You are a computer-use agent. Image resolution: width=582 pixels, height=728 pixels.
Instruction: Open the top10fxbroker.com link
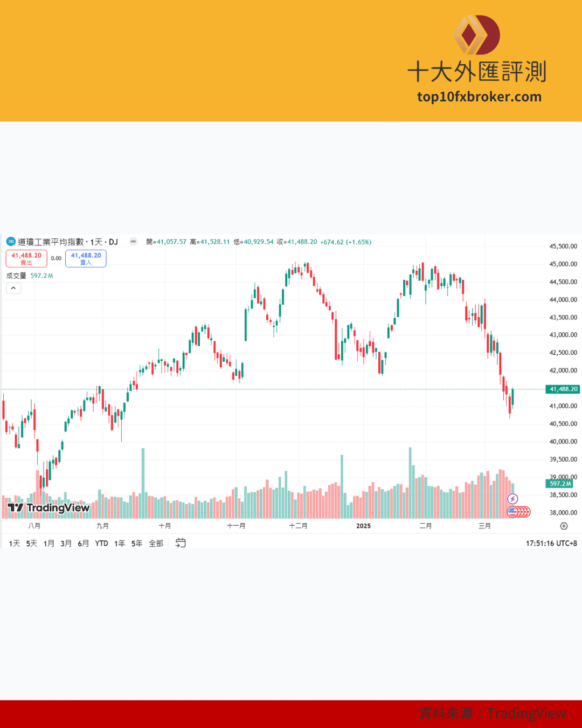[x=479, y=97]
